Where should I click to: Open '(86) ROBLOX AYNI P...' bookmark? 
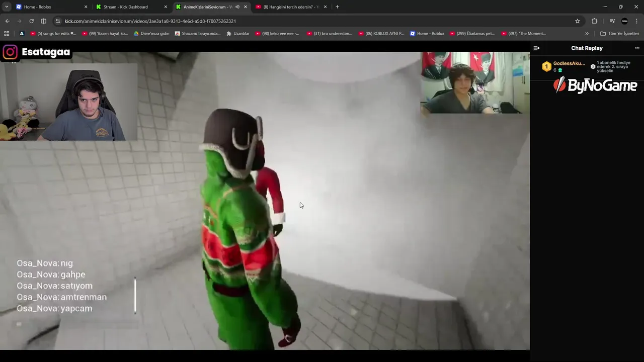[381, 34]
